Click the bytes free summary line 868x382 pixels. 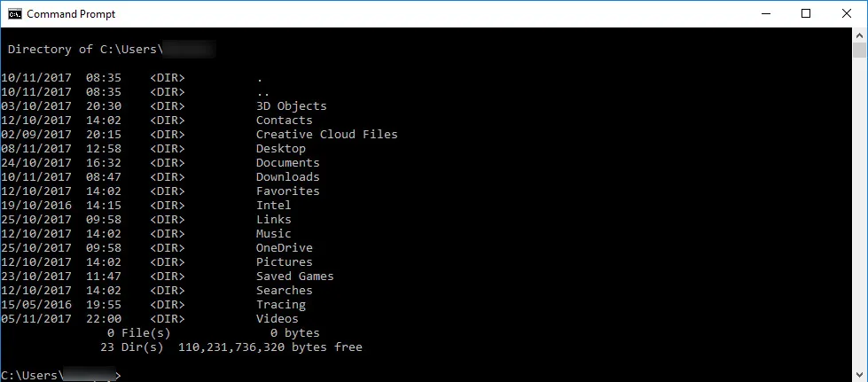coord(270,347)
